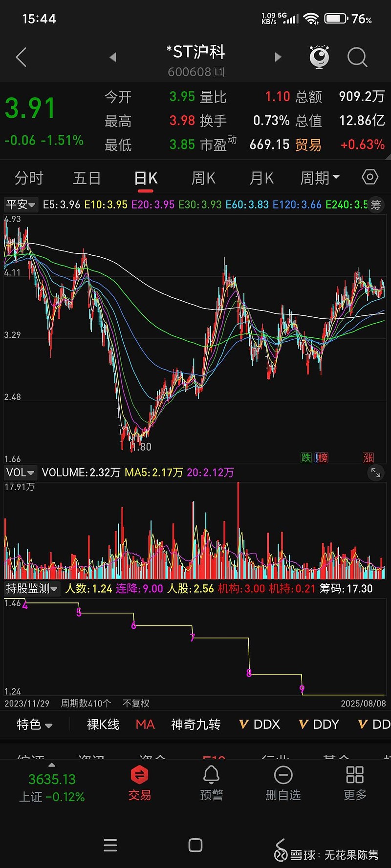Open 贸易 sector link
The height and width of the screenshot is (868, 391).
(308, 145)
